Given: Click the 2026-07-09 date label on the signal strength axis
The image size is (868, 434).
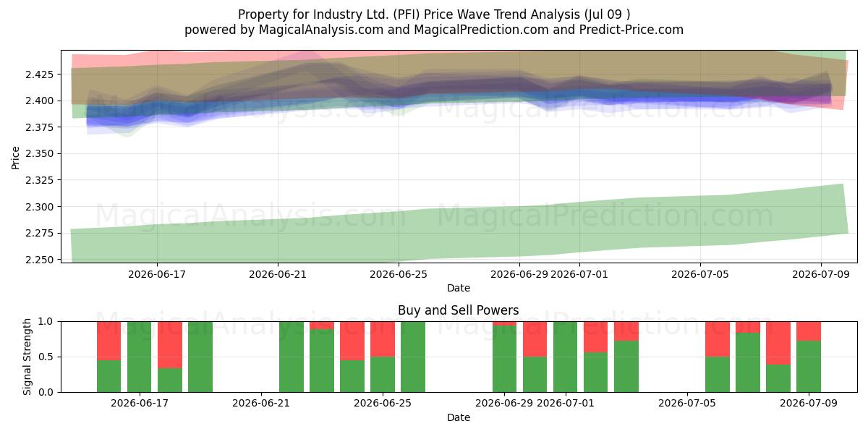Looking at the screenshot, I should tap(808, 404).
